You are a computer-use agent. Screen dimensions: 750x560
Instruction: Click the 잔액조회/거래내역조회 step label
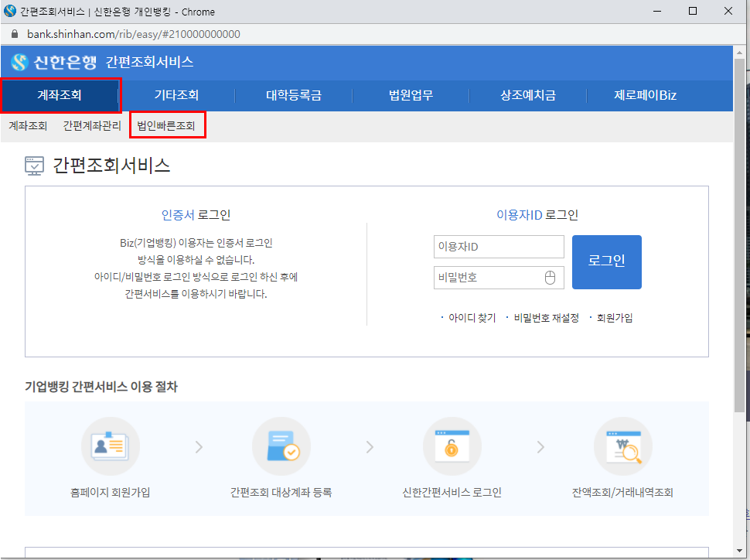coord(622,492)
